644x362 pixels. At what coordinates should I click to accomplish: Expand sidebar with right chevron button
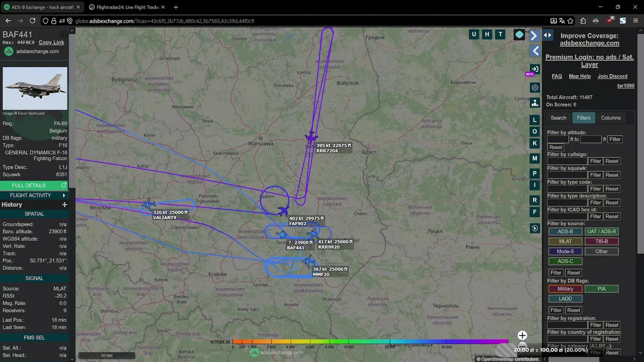(x=534, y=36)
